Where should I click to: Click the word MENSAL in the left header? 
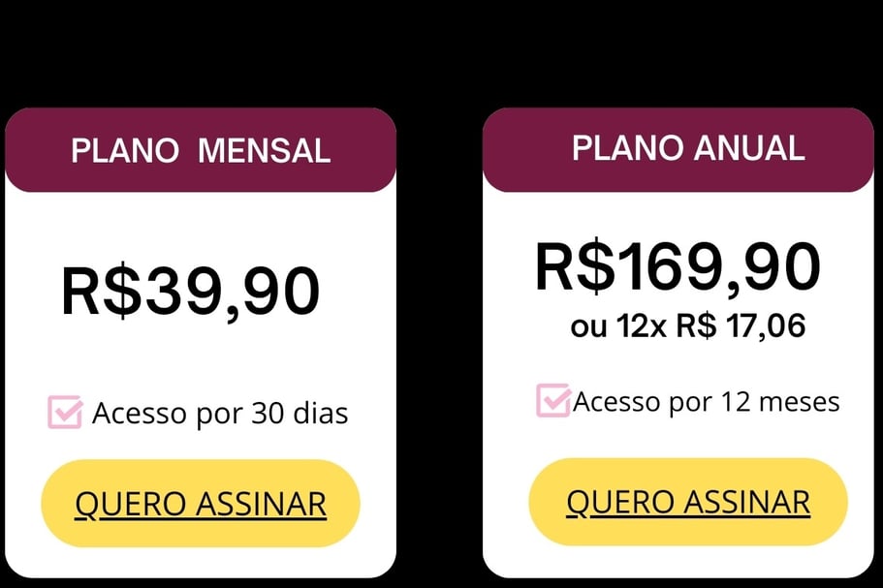[264, 151]
